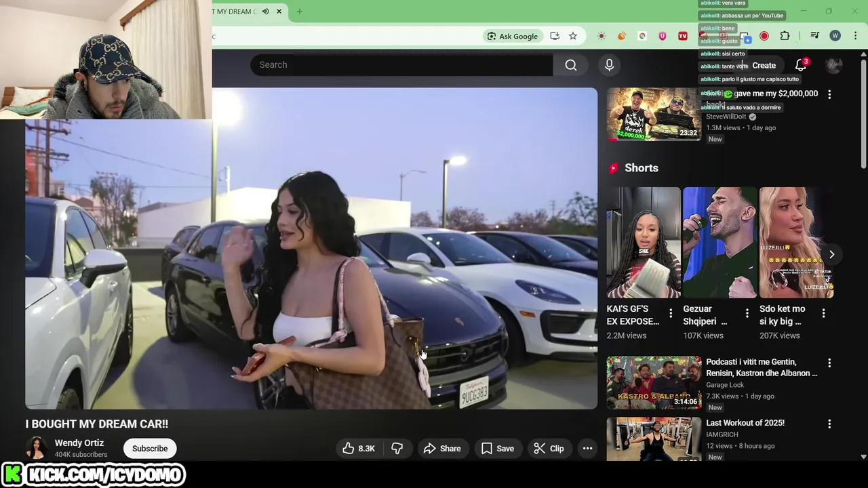Click the Ask Google button
The width and height of the screenshot is (868, 488).
512,36
